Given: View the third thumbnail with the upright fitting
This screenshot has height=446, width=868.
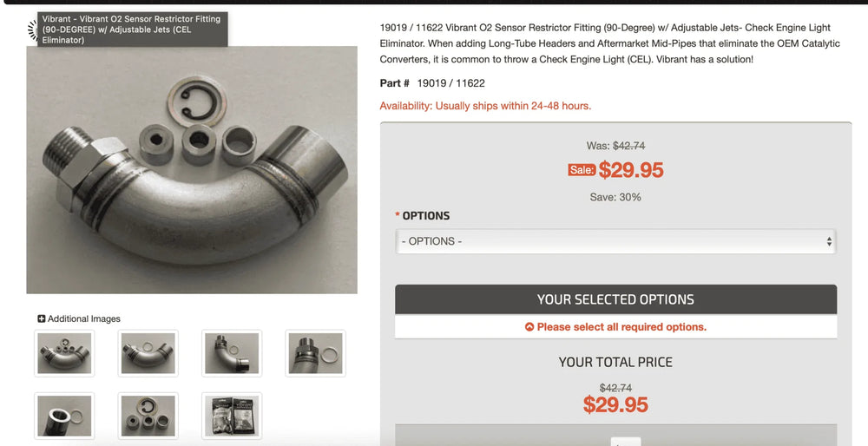Looking at the screenshot, I should (232, 353).
